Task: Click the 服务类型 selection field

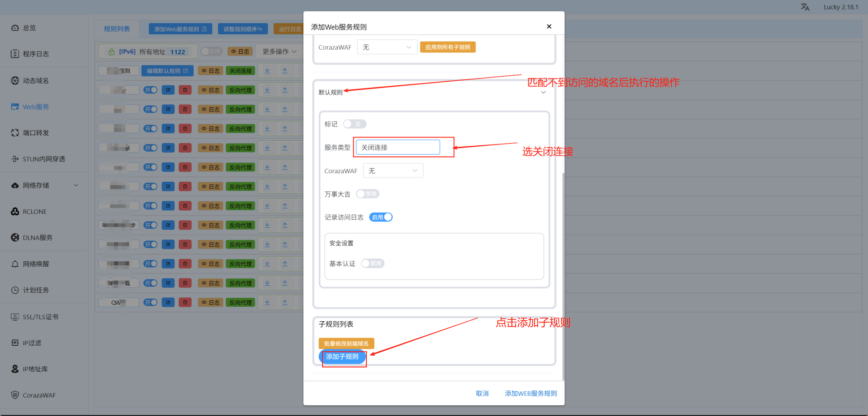Action: (398, 147)
